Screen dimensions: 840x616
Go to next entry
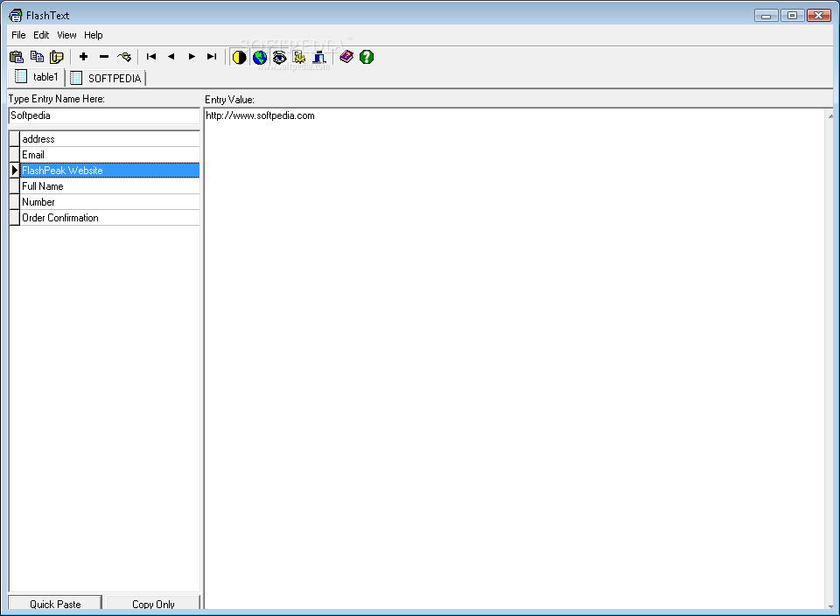pos(192,57)
